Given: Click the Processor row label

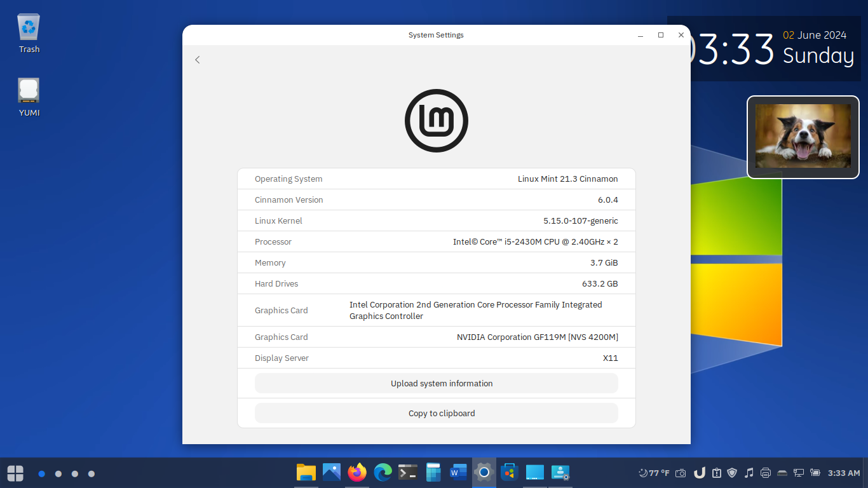Looking at the screenshot, I should click(x=273, y=241).
